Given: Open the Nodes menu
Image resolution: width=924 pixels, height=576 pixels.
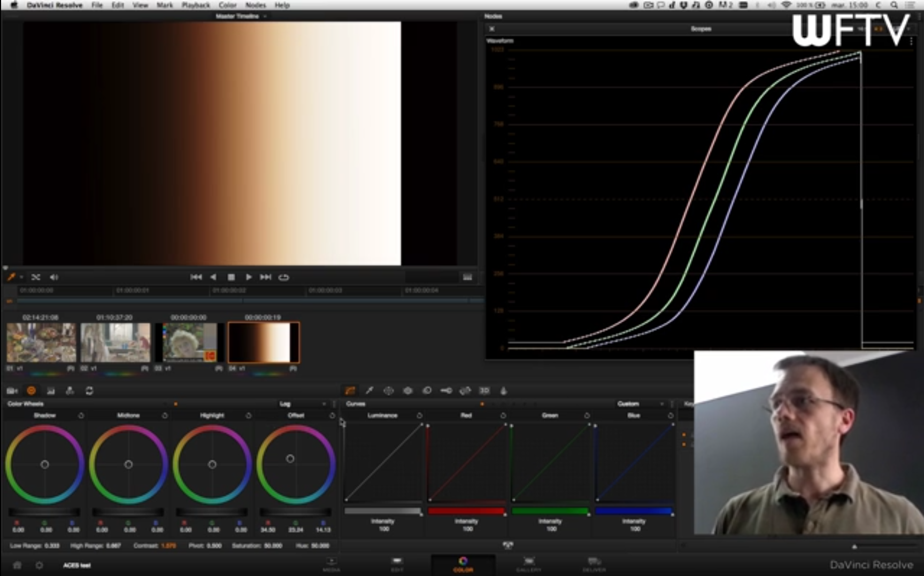Looking at the screenshot, I should point(256,5).
